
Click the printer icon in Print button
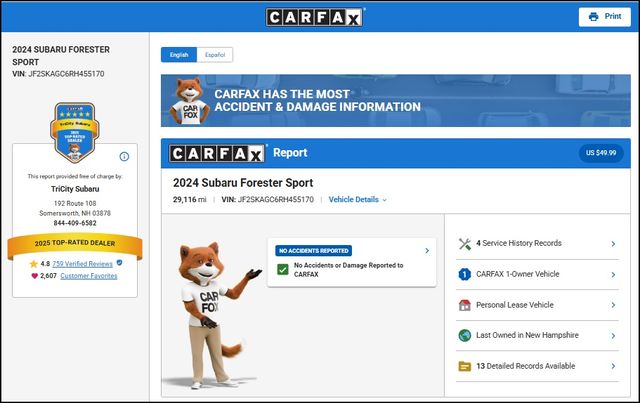(x=593, y=17)
